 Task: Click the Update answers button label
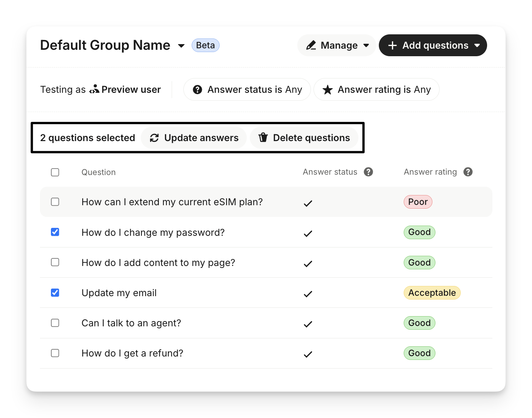click(201, 138)
